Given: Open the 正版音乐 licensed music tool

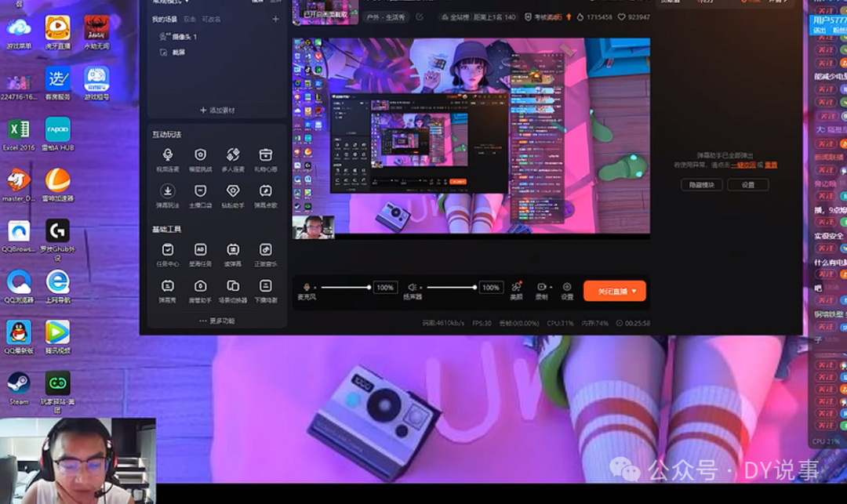Looking at the screenshot, I should coord(265,255).
